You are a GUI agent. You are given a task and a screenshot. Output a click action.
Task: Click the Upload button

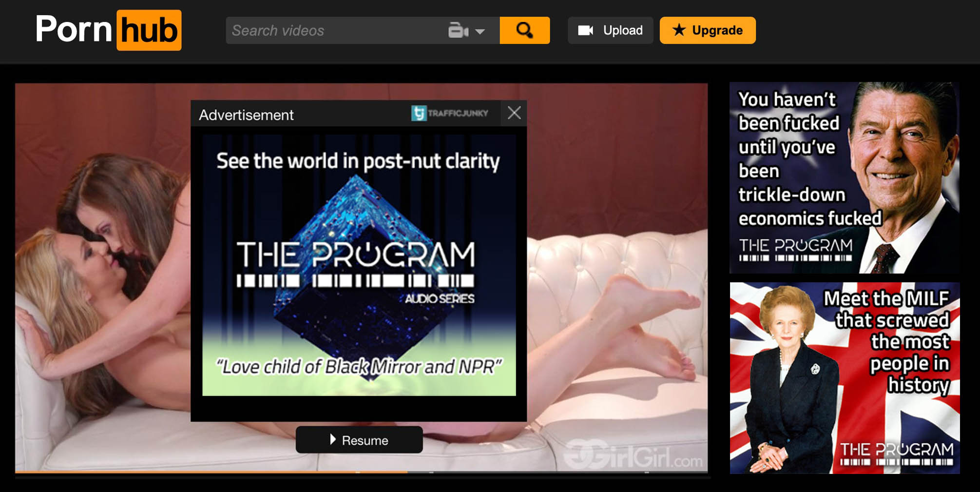tap(610, 30)
